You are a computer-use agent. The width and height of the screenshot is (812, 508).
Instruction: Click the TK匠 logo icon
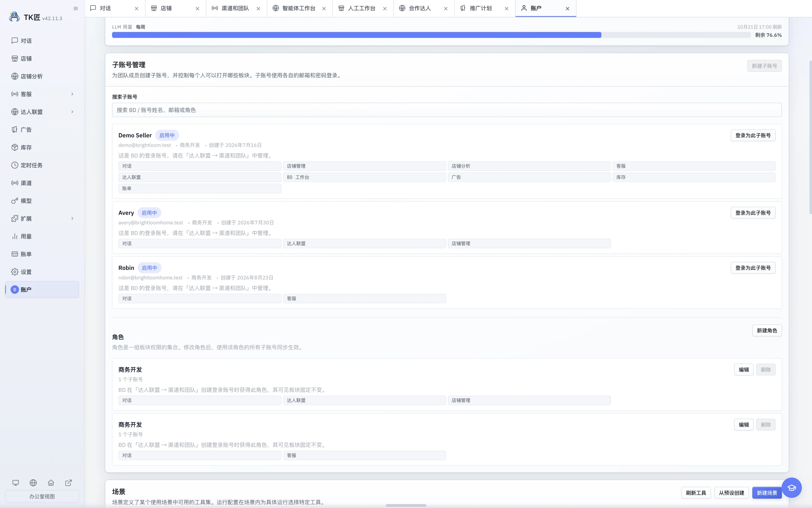14,17
